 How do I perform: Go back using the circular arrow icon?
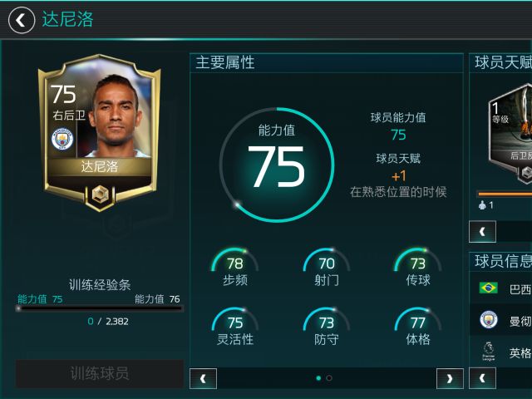[22, 20]
